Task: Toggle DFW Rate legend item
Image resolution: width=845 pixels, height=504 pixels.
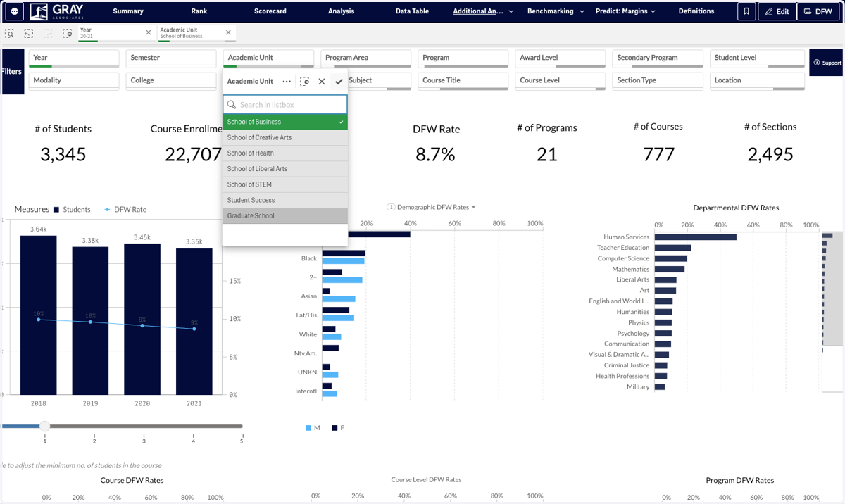Action: click(x=125, y=210)
